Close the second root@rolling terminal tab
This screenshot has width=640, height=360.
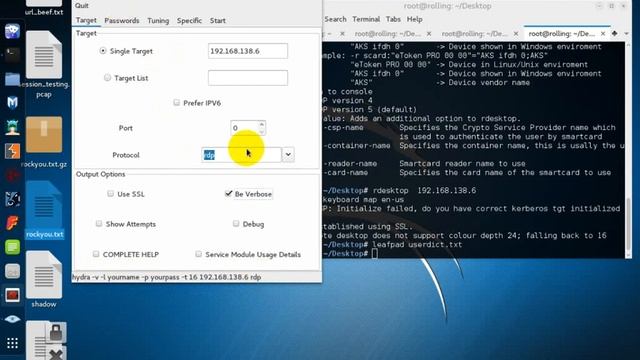click(429, 33)
